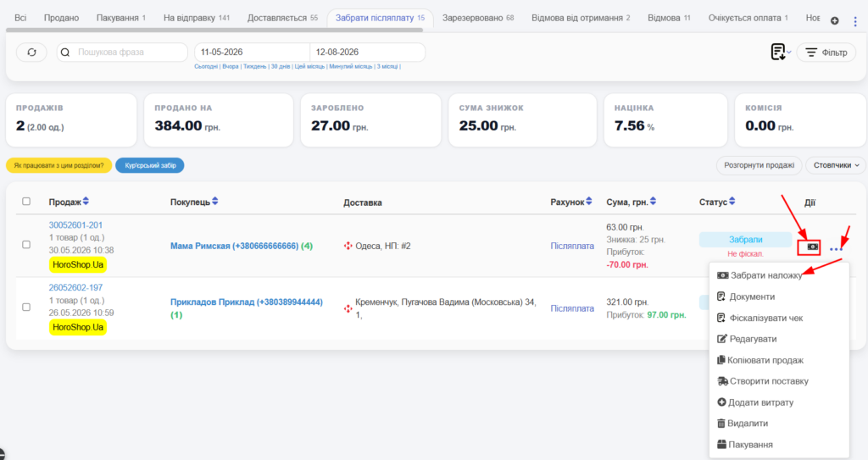Select all sales with header checkbox
The height and width of the screenshot is (460, 868).
coord(26,201)
